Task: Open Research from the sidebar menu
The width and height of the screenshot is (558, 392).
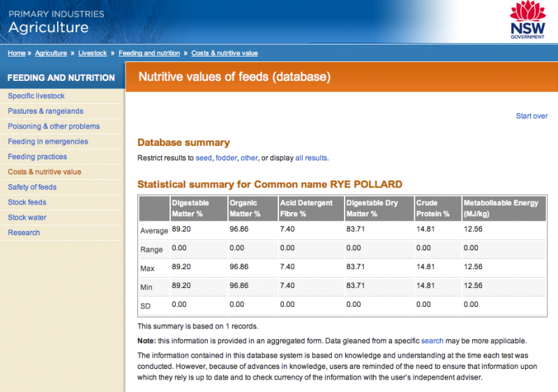Action: [24, 233]
